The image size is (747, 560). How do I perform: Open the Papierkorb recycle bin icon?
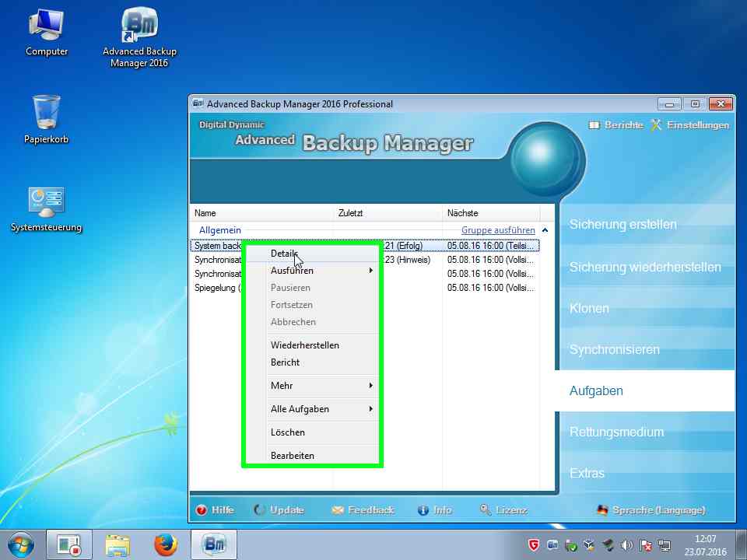point(46,119)
